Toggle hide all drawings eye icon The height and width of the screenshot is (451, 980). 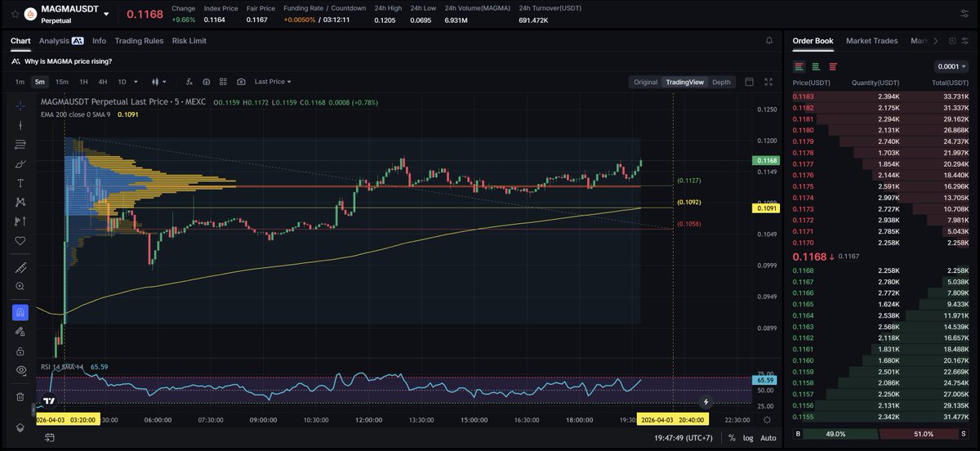tap(20, 370)
